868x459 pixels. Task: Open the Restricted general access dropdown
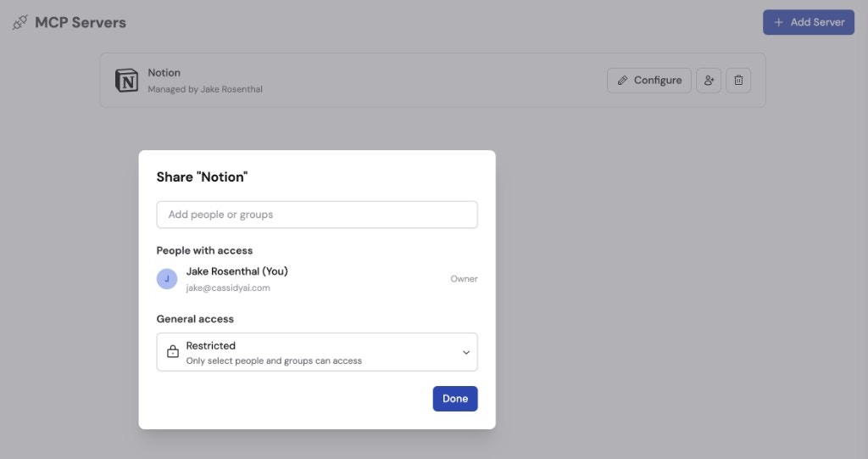(317, 352)
